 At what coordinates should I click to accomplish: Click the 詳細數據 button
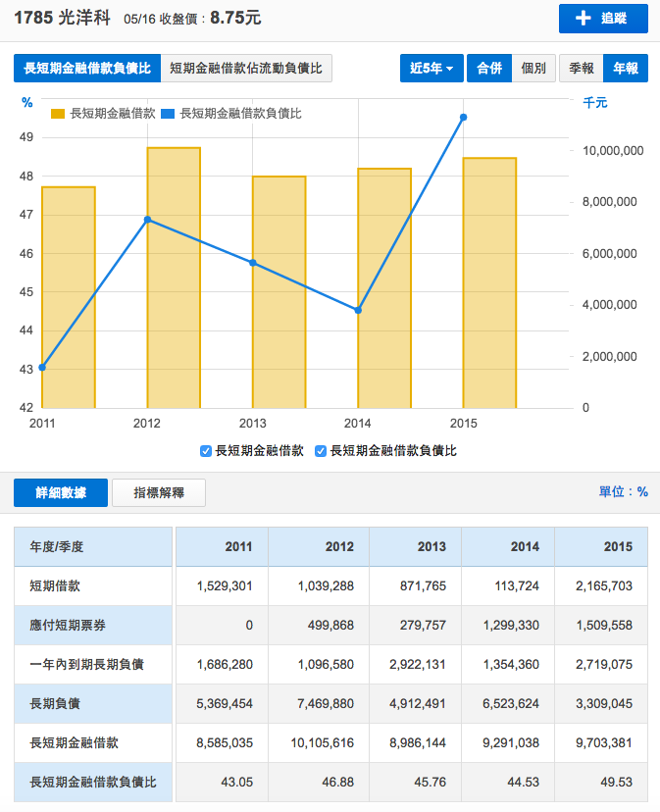click(61, 492)
